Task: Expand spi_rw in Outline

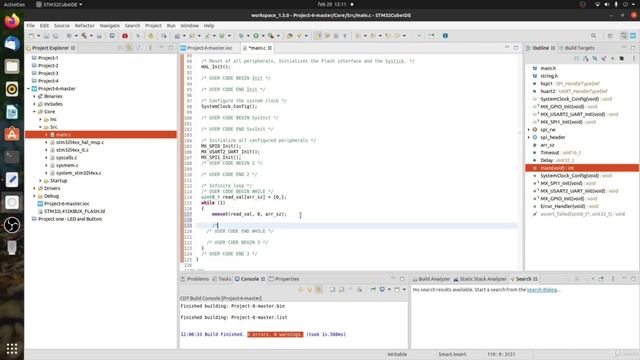Action: pyautogui.click(x=529, y=130)
